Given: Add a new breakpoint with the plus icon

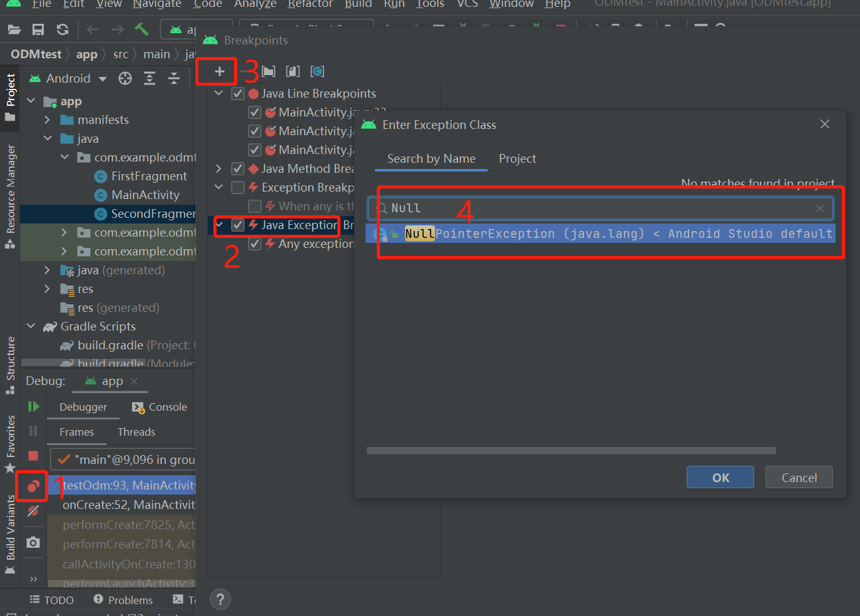Looking at the screenshot, I should [220, 71].
